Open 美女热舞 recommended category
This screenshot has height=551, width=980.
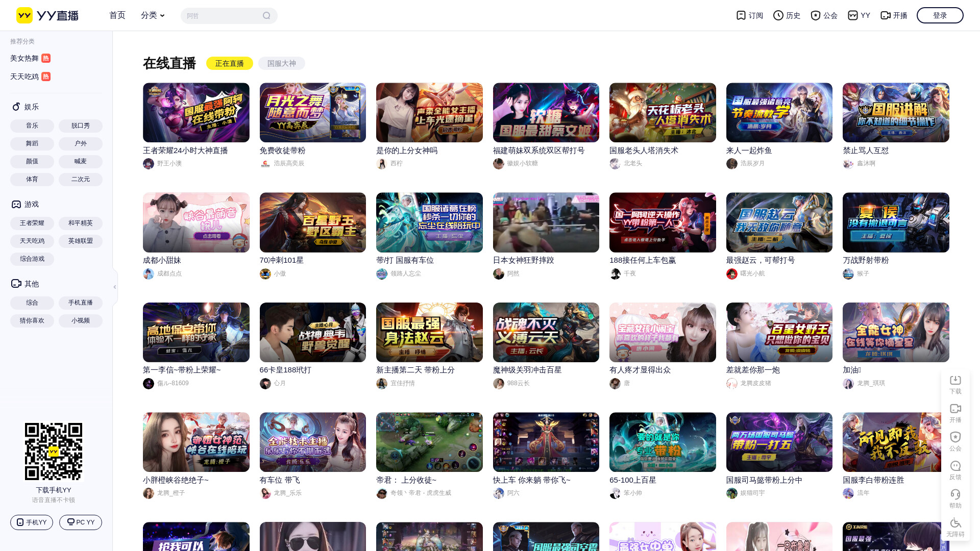tap(30, 58)
